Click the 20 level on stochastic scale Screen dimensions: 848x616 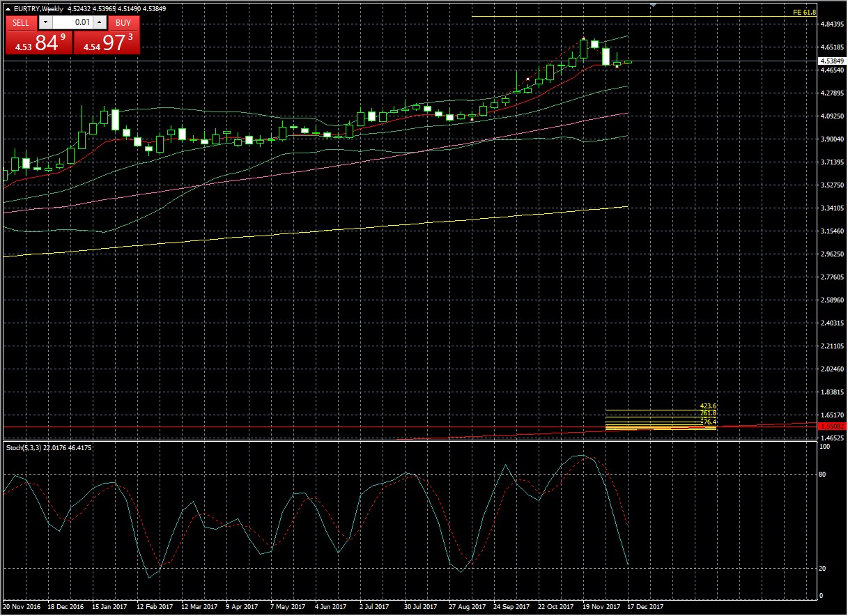click(x=823, y=569)
